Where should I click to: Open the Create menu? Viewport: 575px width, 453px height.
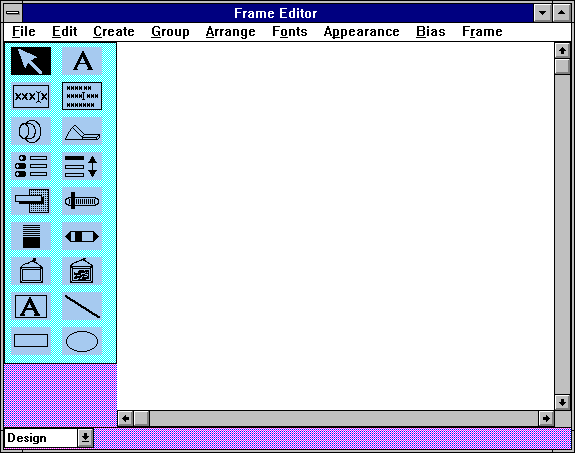tap(114, 32)
